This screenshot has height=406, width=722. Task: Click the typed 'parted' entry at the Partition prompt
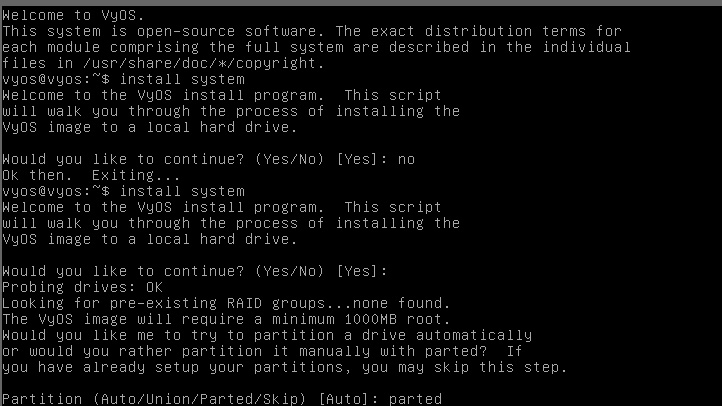415,399
